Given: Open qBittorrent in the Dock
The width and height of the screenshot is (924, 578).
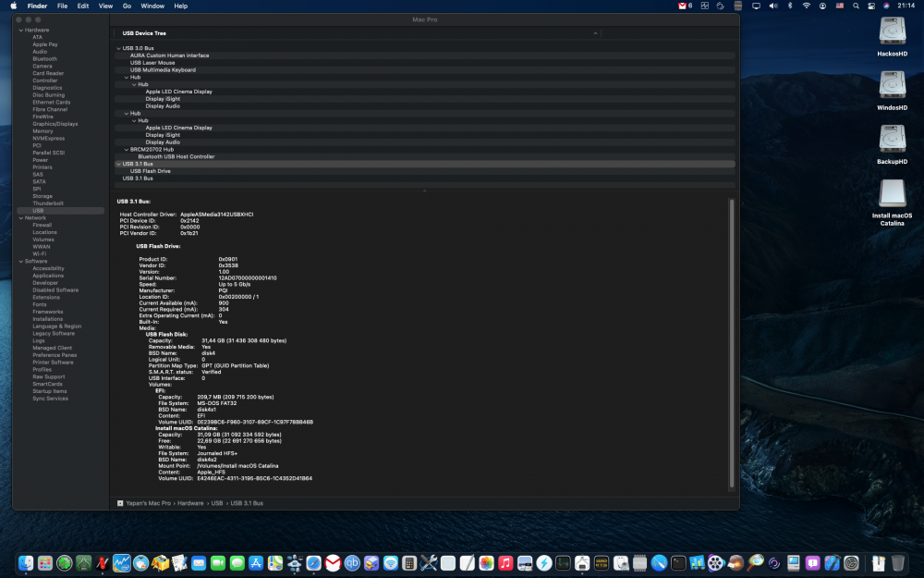Looking at the screenshot, I should click(x=352, y=563).
